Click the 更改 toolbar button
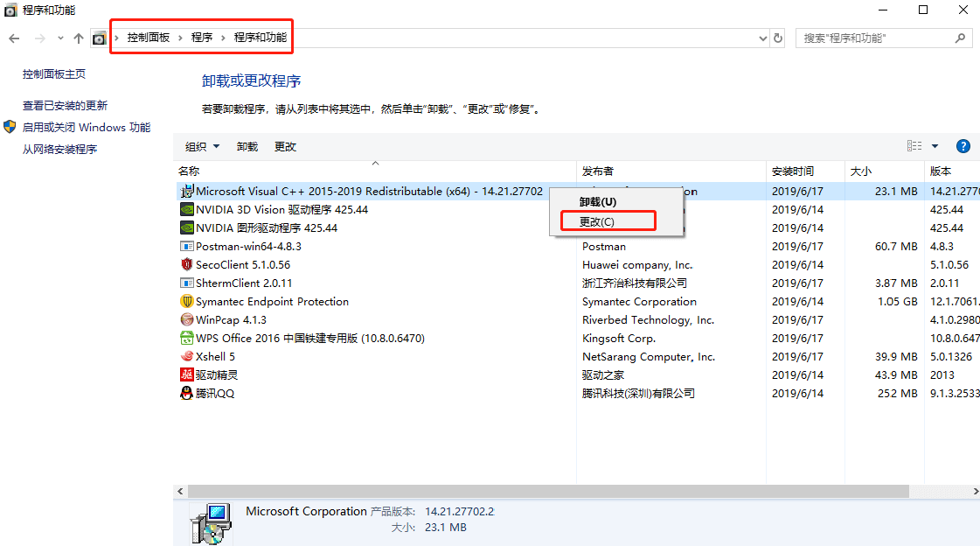This screenshot has width=980, height=546. click(285, 146)
